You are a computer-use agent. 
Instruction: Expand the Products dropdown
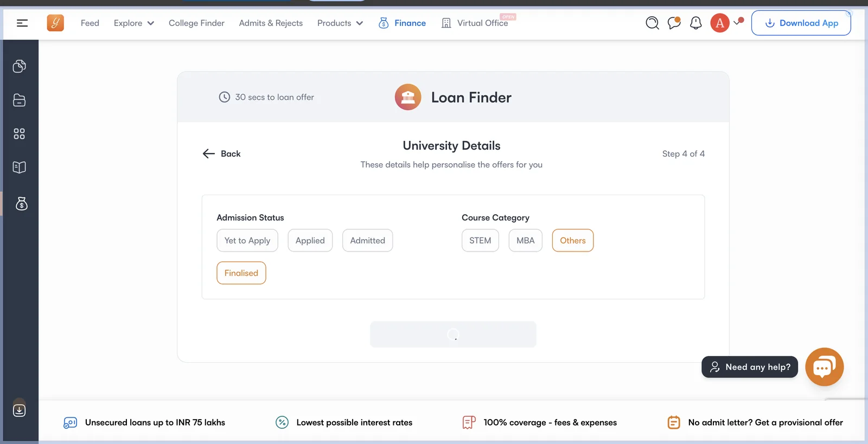coord(340,23)
